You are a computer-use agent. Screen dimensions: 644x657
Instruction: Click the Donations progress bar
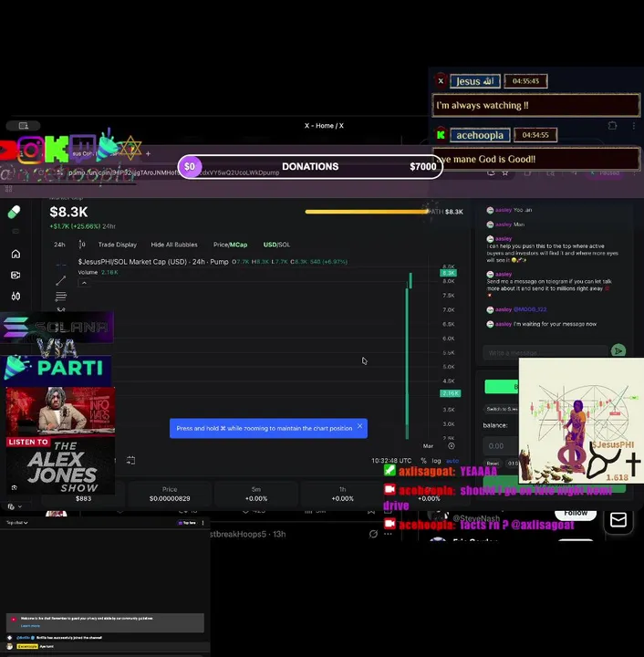310,167
